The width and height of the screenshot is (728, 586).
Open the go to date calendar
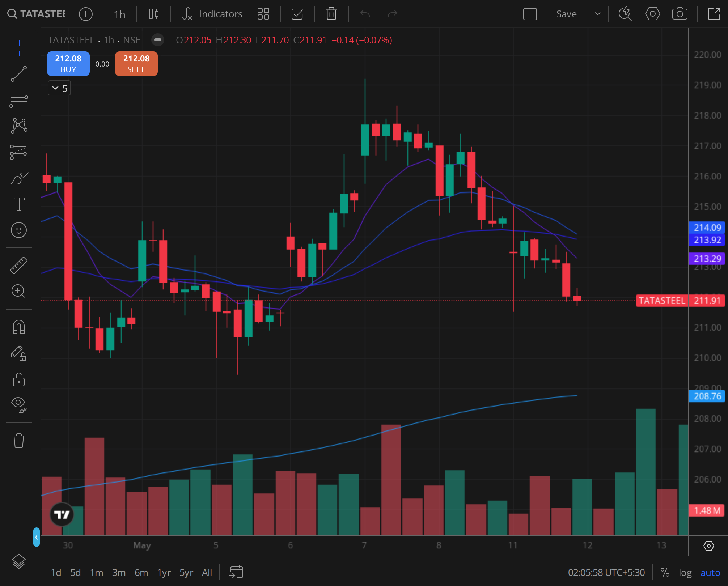(236, 572)
